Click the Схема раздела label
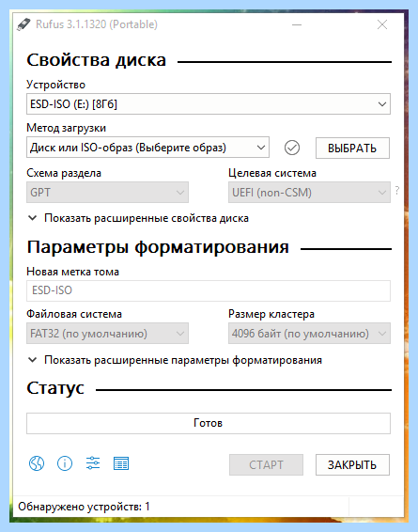 coord(64,173)
